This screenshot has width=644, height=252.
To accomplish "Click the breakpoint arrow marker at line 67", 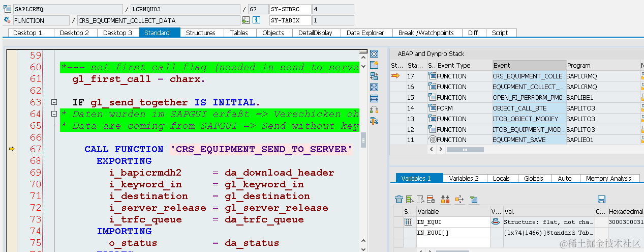I will 12,149.
